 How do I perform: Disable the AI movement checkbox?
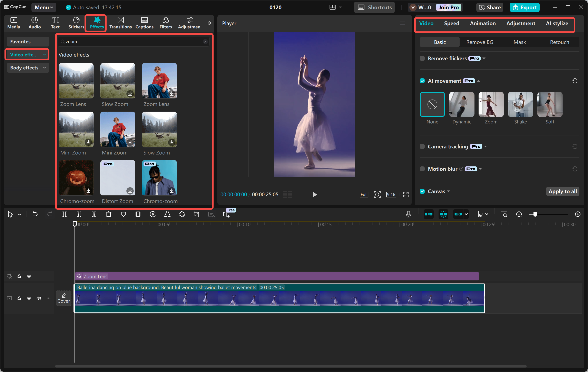422,81
